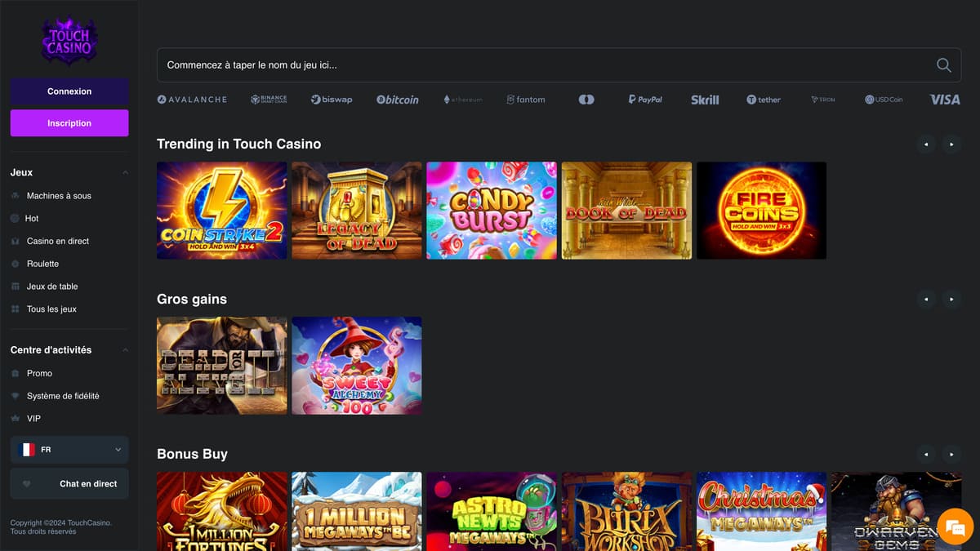The image size is (980, 551).
Task: Open the FR language dropdown
Action: [69, 449]
